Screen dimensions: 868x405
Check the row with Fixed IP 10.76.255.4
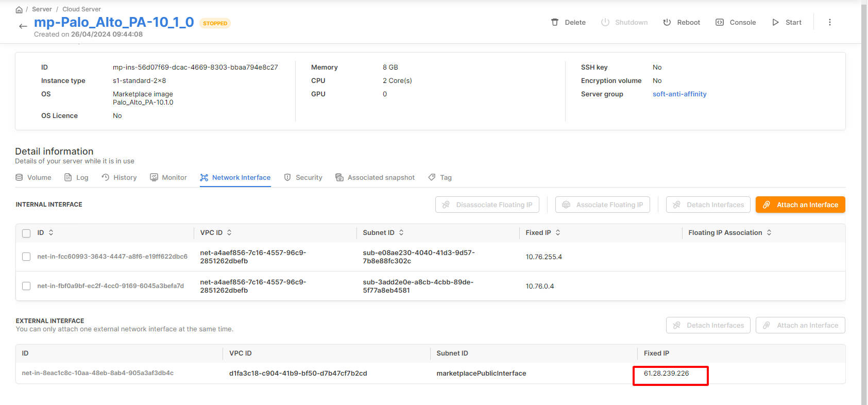point(26,257)
